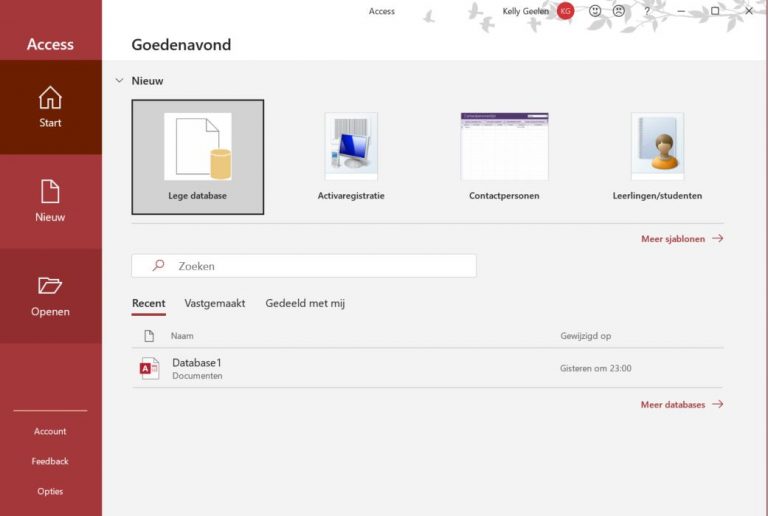Image resolution: width=768 pixels, height=516 pixels.
Task: Click the KG account avatar
Action: [x=565, y=11]
